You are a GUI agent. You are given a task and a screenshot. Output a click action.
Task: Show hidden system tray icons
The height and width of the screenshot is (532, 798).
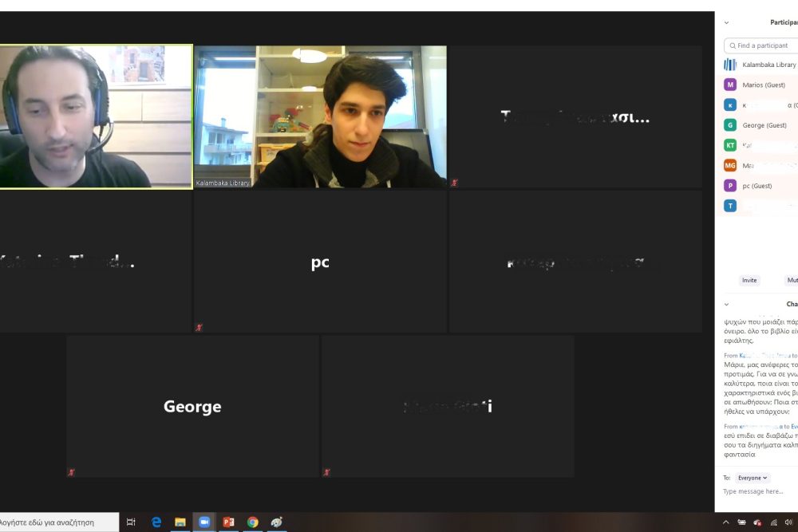725,522
